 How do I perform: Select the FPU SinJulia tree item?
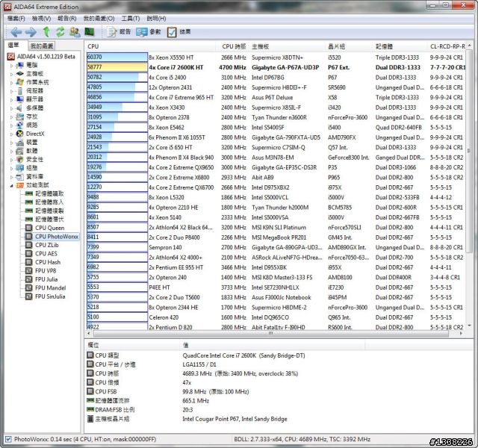[x=50, y=296]
